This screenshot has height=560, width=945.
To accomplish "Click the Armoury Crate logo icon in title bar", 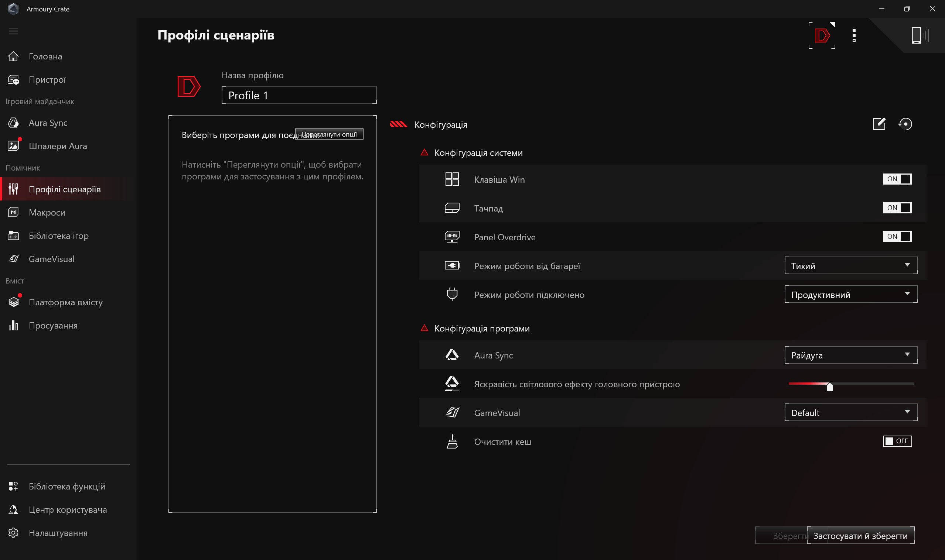I will (13, 9).
